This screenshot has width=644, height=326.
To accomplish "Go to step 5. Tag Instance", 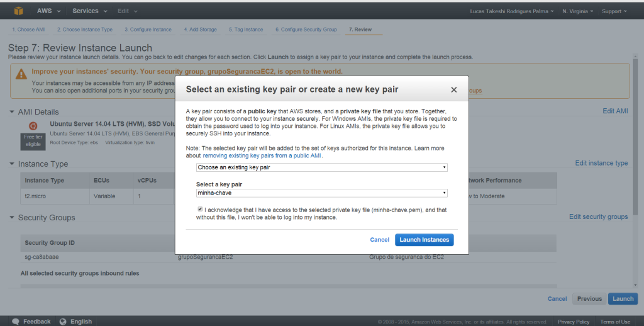I will 246,30.
